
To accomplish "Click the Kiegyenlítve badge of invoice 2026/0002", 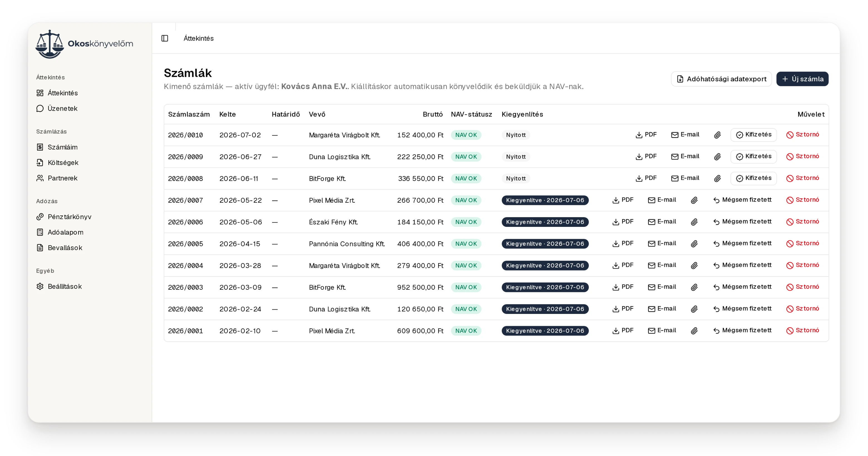I will 545,309.
